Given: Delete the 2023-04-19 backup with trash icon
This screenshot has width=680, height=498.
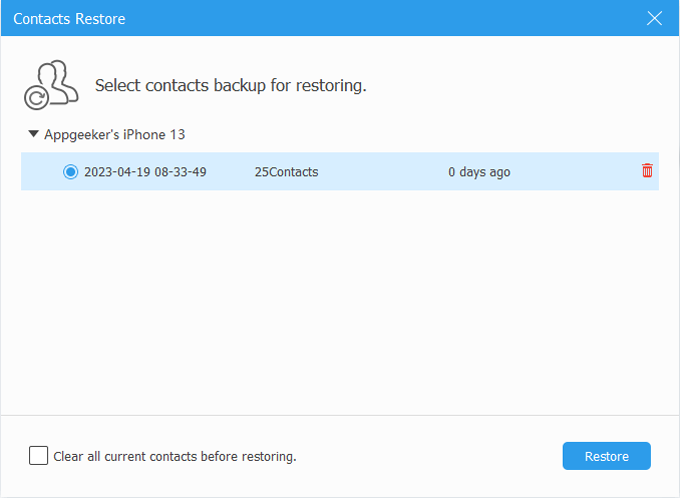Looking at the screenshot, I should [647, 171].
